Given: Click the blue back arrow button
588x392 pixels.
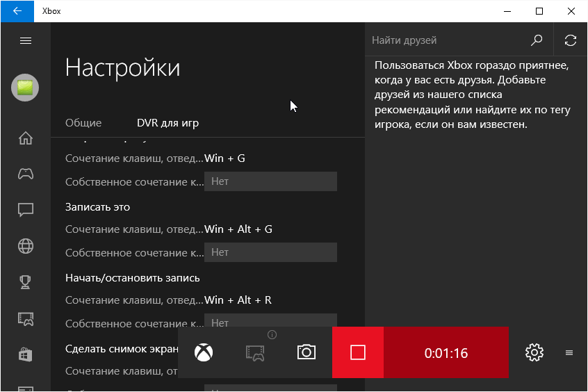Looking at the screenshot, I should (x=17, y=11).
